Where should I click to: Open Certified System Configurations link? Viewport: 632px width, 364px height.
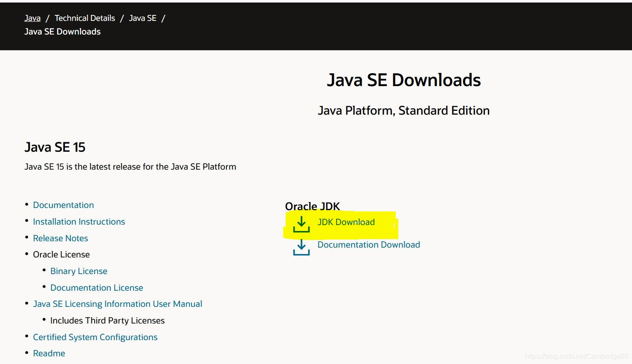[x=95, y=337]
